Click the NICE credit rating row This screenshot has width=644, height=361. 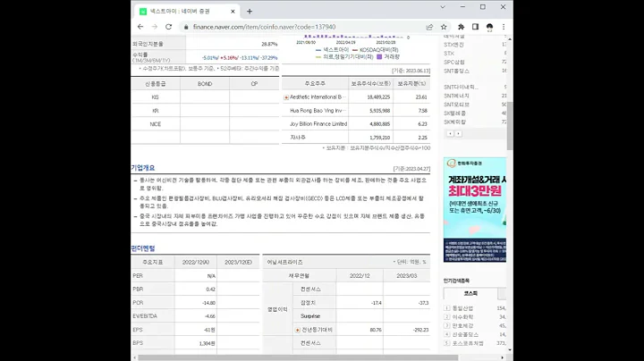pyautogui.click(x=205, y=124)
